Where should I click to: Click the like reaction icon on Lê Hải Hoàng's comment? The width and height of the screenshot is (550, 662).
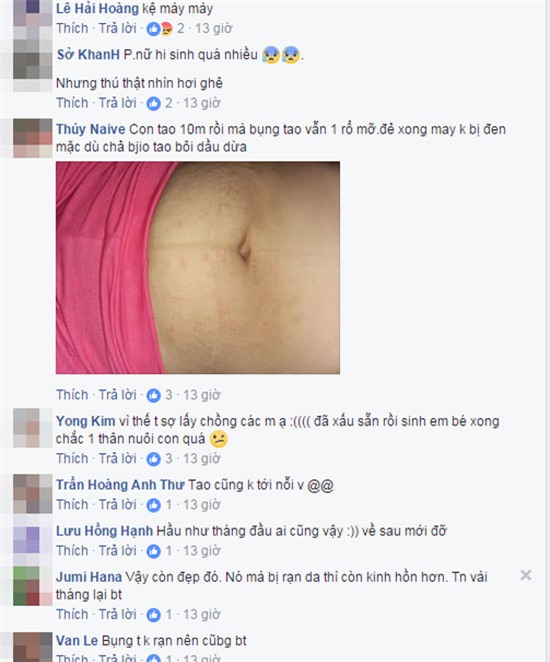pyautogui.click(x=154, y=29)
